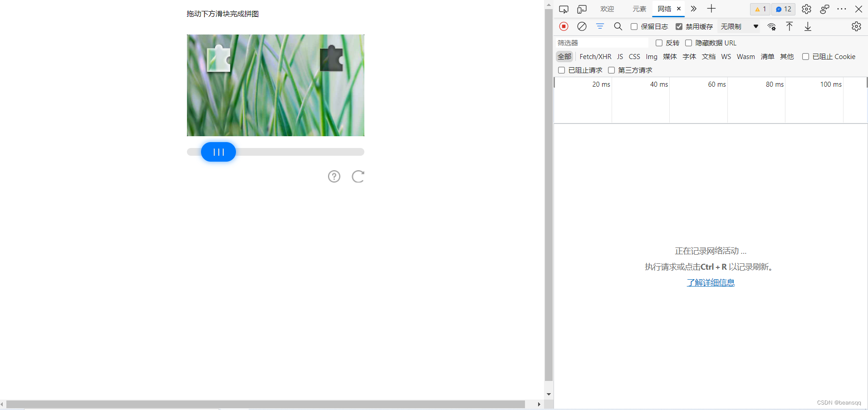Open more tabs chevron in DevTools
Image resolution: width=868 pixels, height=410 pixels.
click(693, 9)
